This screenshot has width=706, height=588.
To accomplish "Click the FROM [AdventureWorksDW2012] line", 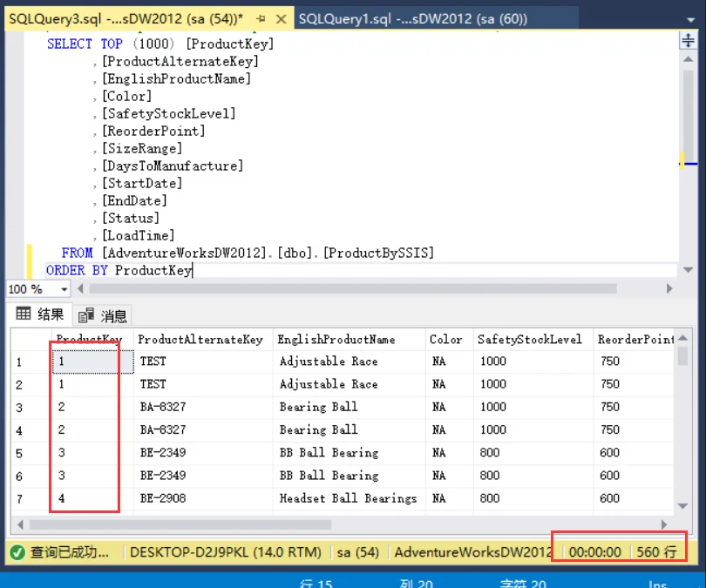I will pos(248,253).
